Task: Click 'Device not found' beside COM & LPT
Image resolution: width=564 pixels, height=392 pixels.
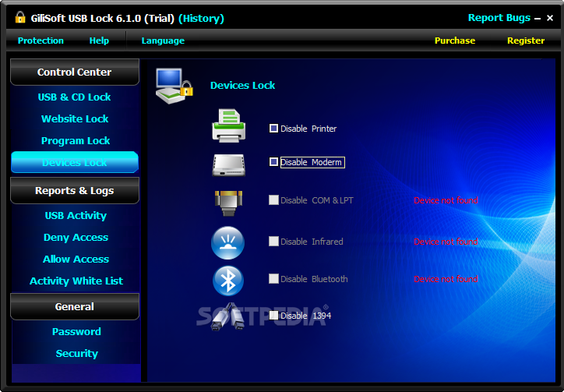Action: (x=446, y=200)
